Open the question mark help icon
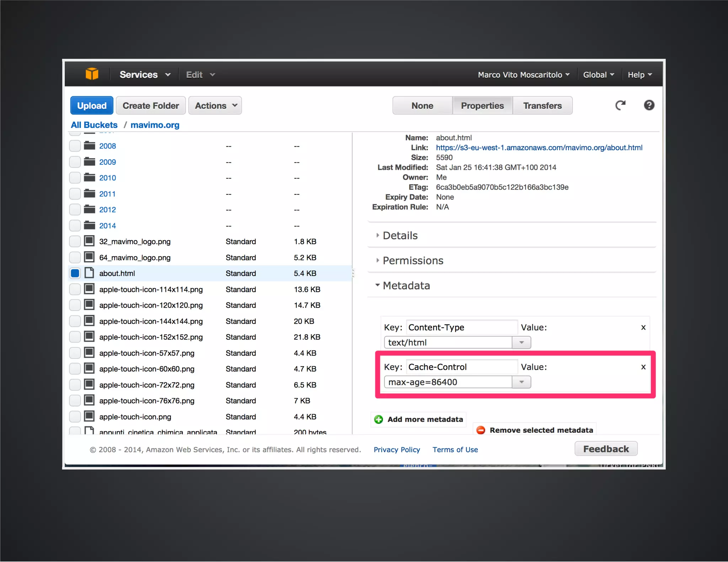Screen dimensions: 728x562 click(649, 105)
